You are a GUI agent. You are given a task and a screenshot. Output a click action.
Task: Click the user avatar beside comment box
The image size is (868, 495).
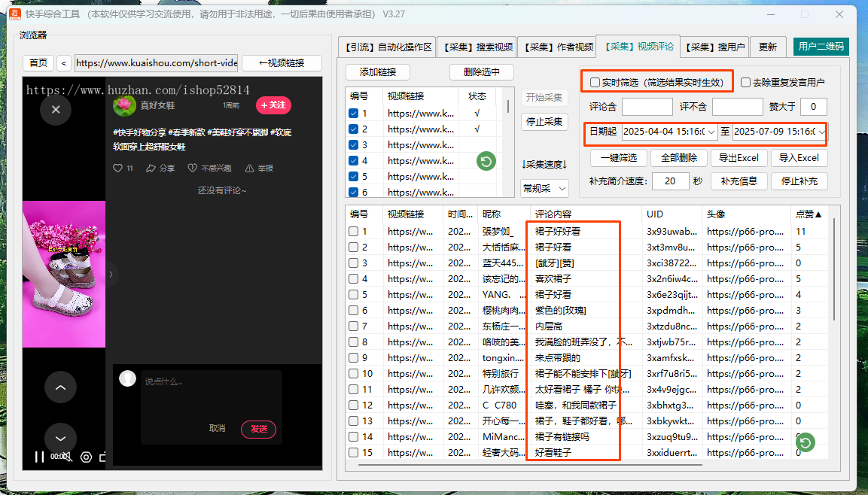pos(127,378)
